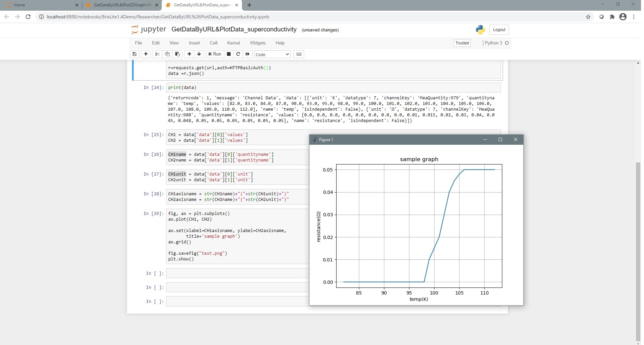
Task: Click the last empty code cell
Action: [237, 301]
